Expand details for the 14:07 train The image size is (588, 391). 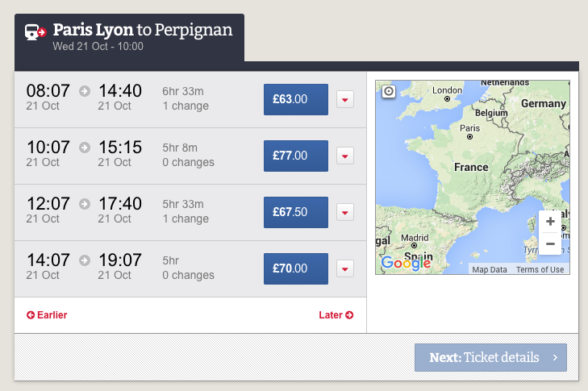coord(345,269)
